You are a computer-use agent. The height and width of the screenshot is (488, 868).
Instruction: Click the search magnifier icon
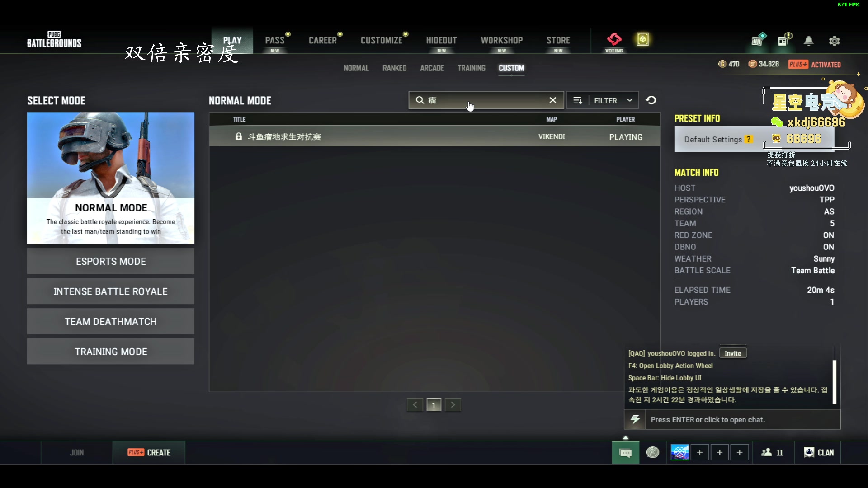(420, 100)
